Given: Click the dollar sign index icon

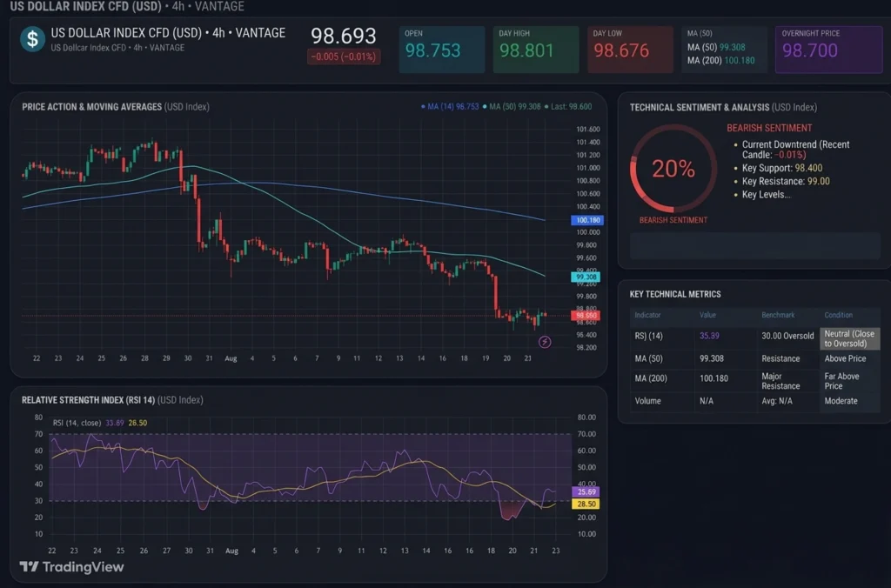Looking at the screenshot, I should 32,39.
